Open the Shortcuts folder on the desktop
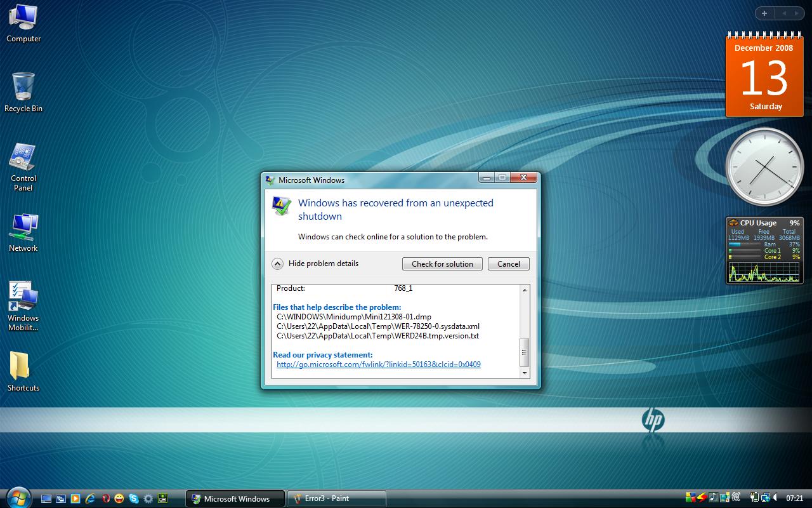 23,371
